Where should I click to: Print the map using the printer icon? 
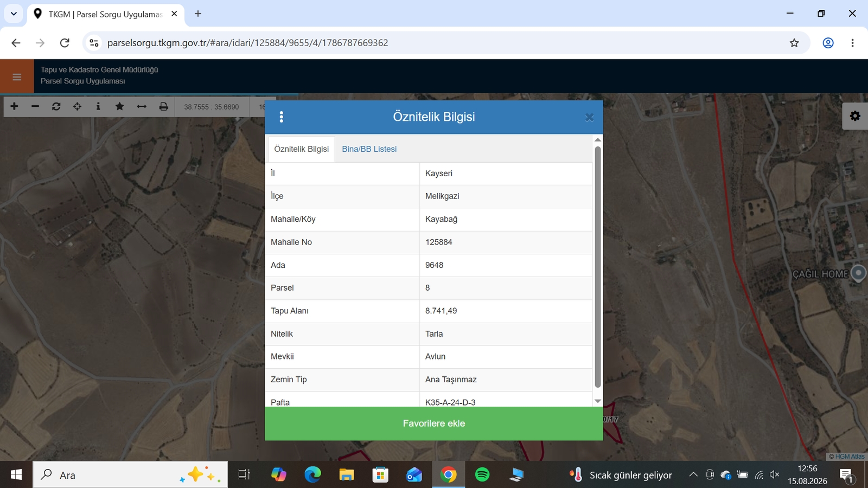tap(164, 106)
